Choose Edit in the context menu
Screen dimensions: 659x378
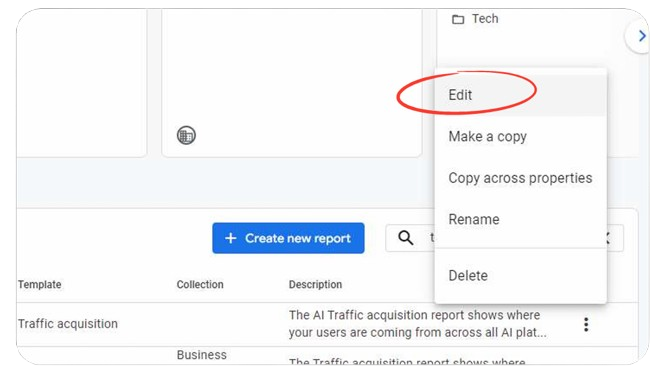(520, 95)
